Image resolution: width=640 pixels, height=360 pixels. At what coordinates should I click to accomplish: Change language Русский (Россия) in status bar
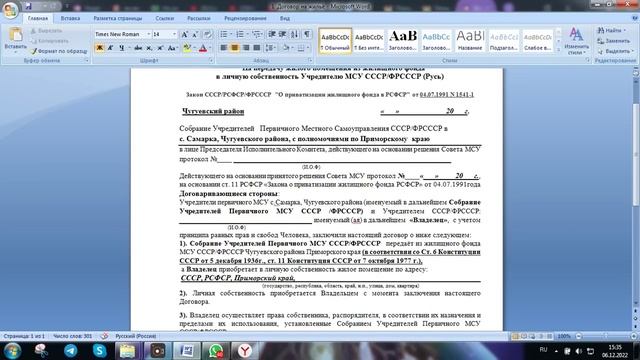coord(136,336)
